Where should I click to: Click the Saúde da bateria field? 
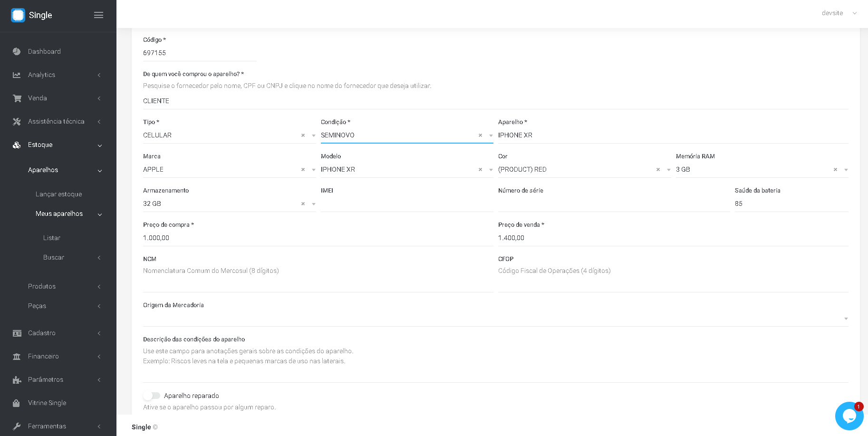tap(791, 204)
